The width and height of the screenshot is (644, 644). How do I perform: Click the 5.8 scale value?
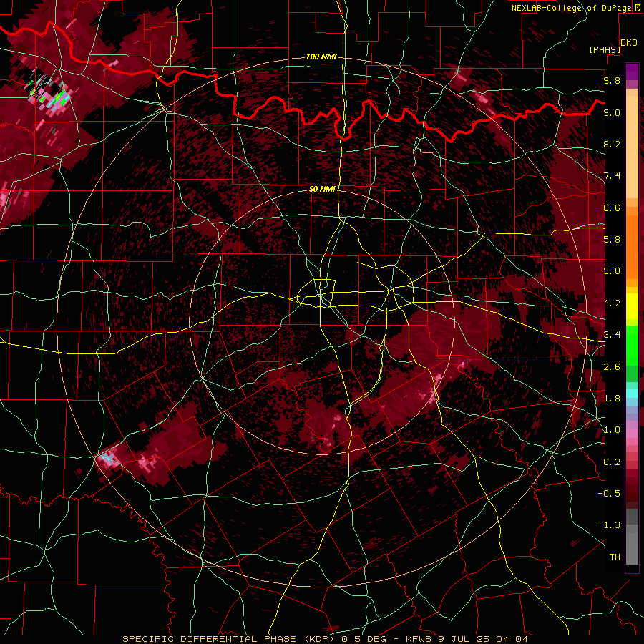[612, 240]
